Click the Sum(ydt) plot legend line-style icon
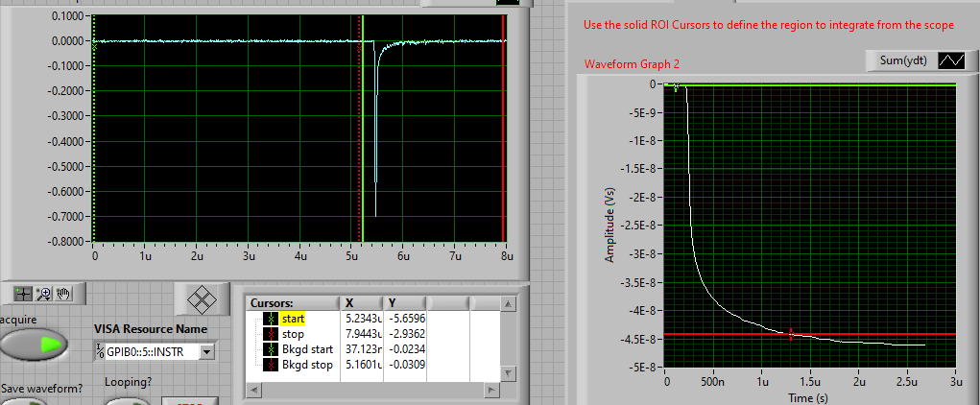 [953, 60]
